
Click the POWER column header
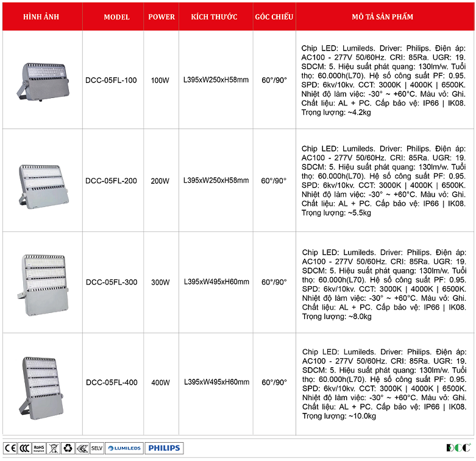pos(162,17)
